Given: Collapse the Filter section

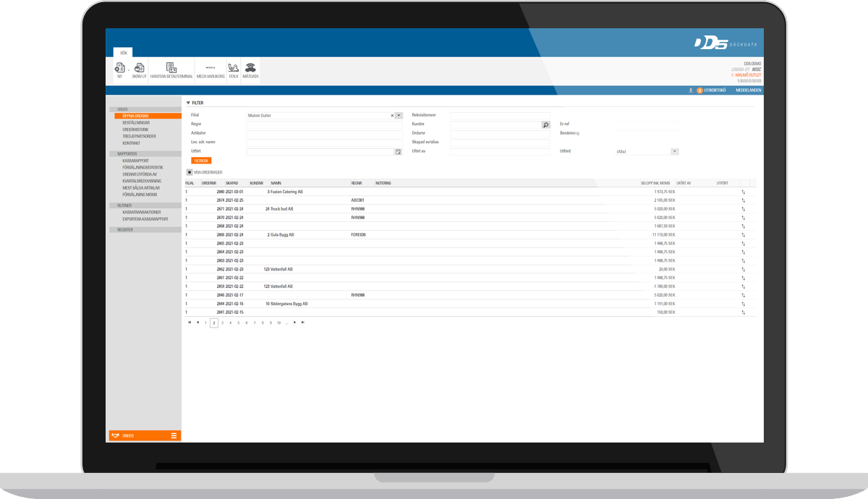Looking at the screenshot, I should coord(189,103).
